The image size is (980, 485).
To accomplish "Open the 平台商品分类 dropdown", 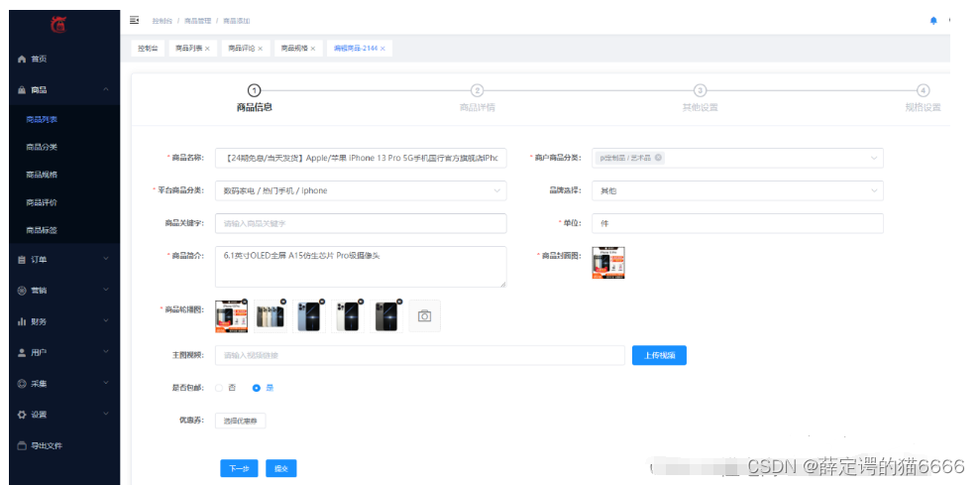I will (x=361, y=190).
